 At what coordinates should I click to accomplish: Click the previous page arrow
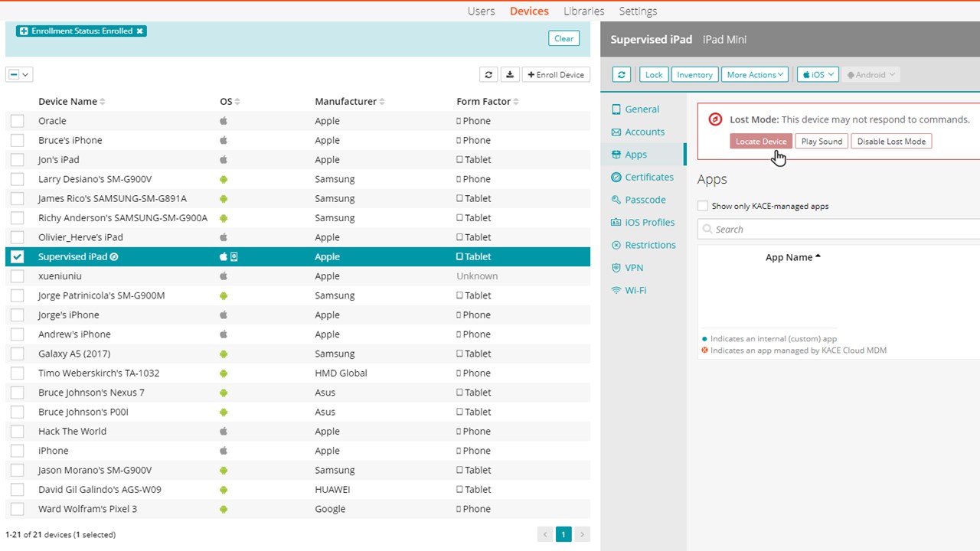click(545, 535)
